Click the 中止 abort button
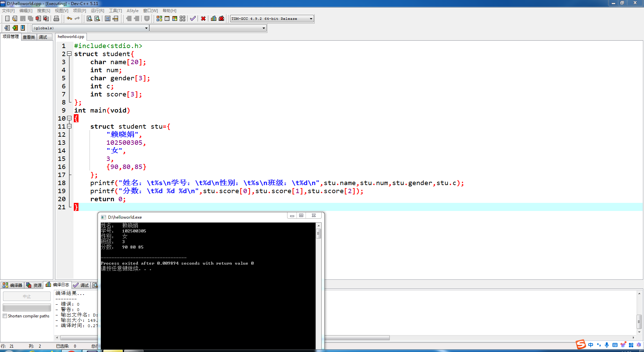644x352 pixels. tap(27, 296)
